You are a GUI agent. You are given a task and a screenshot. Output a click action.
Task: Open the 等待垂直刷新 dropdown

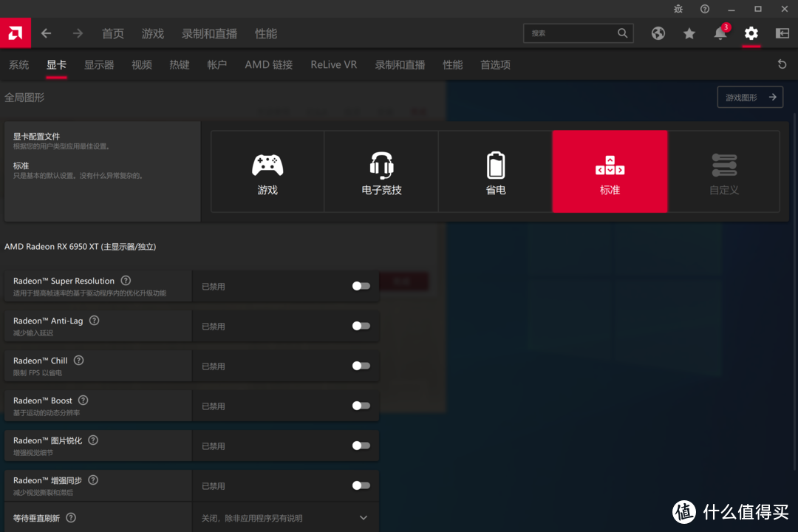click(x=363, y=518)
